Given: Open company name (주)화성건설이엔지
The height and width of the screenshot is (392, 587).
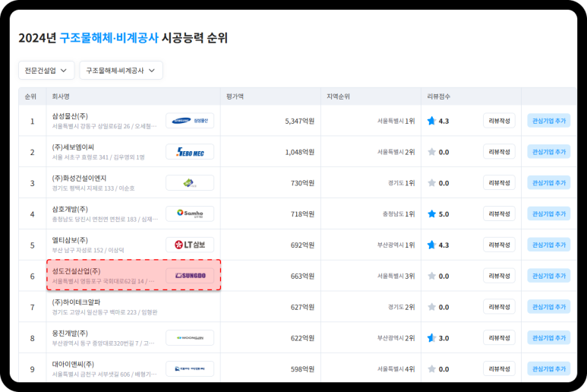Looking at the screenshot, I should click(79, 179).
